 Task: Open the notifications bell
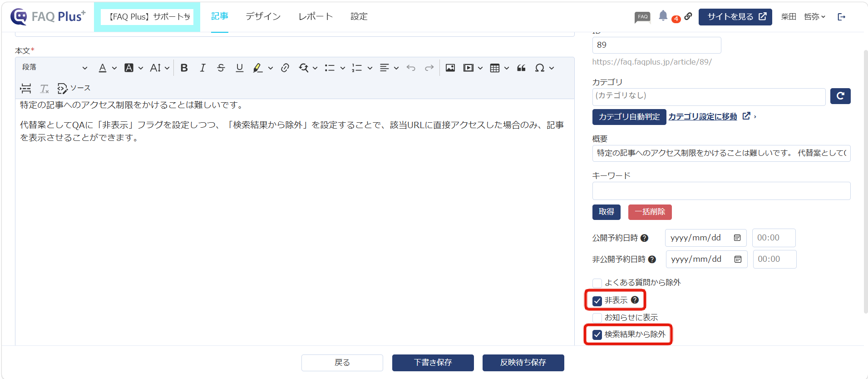coord(663,16)
